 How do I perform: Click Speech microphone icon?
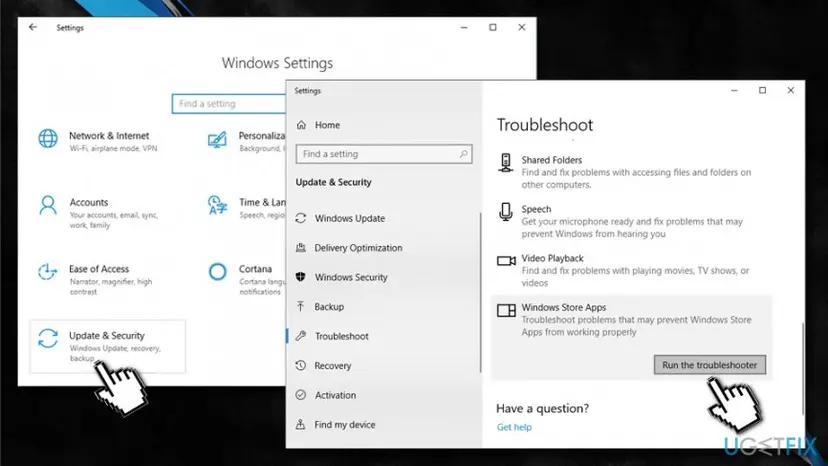(x=505, y=212)
